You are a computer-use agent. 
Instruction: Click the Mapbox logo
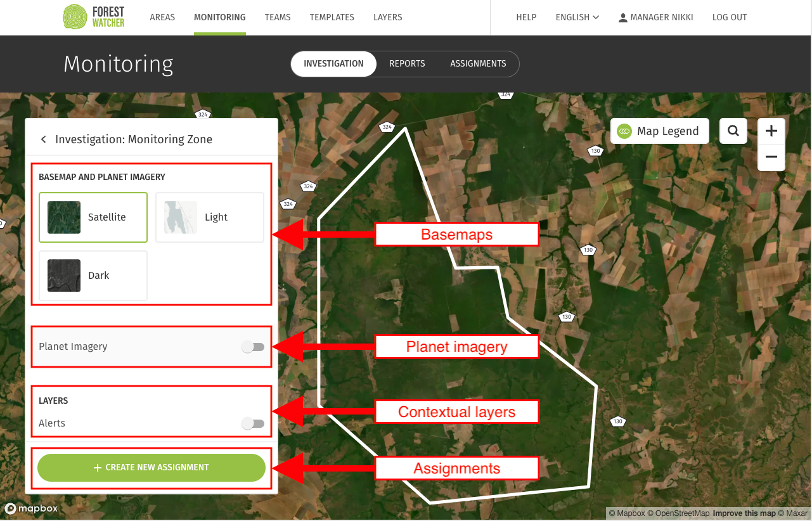[32, 508]
